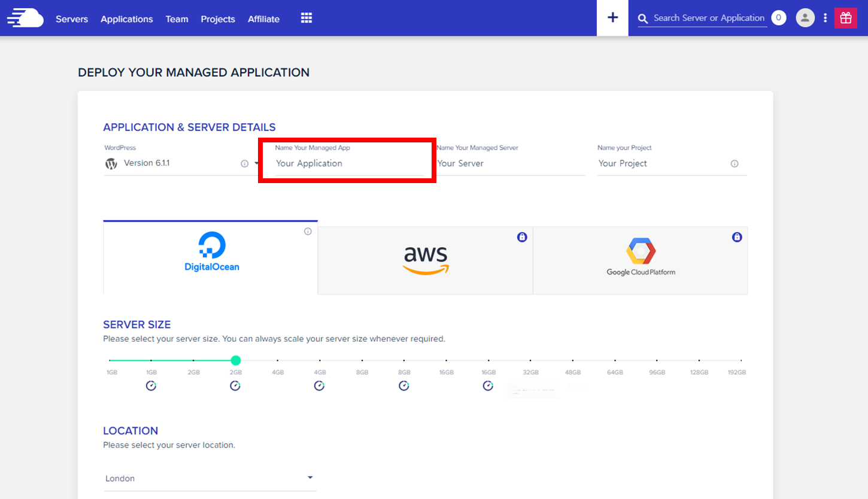
Task: Click gauge icon under second 8GB
Action: point(404,386)
